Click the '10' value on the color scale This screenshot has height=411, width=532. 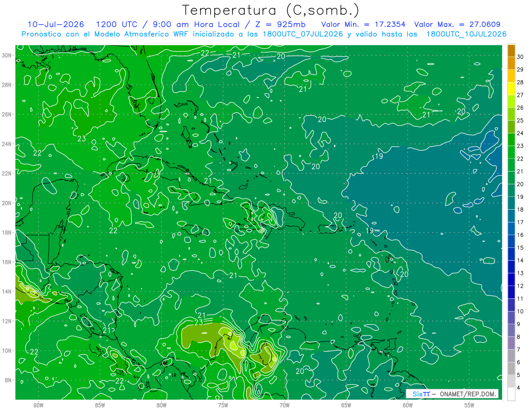(520, 312)
